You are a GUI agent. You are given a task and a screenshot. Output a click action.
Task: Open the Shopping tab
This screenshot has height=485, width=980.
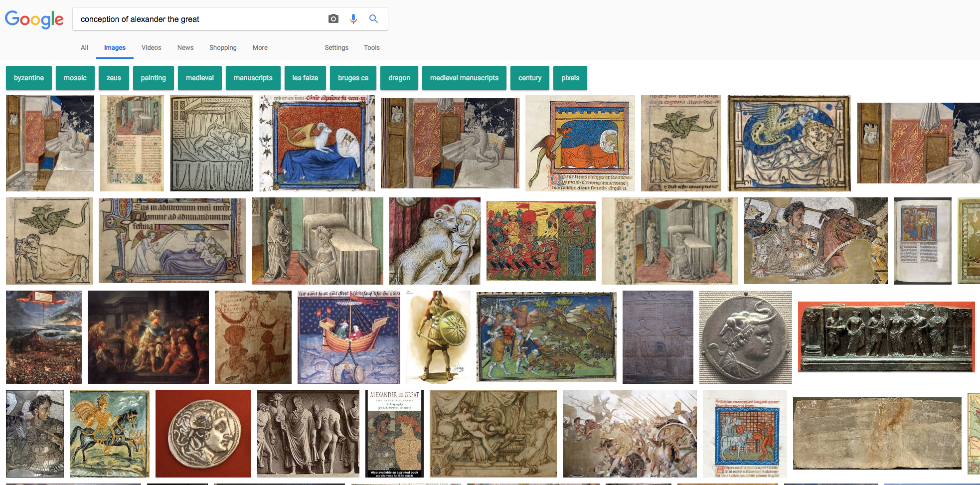click(223, 47)
